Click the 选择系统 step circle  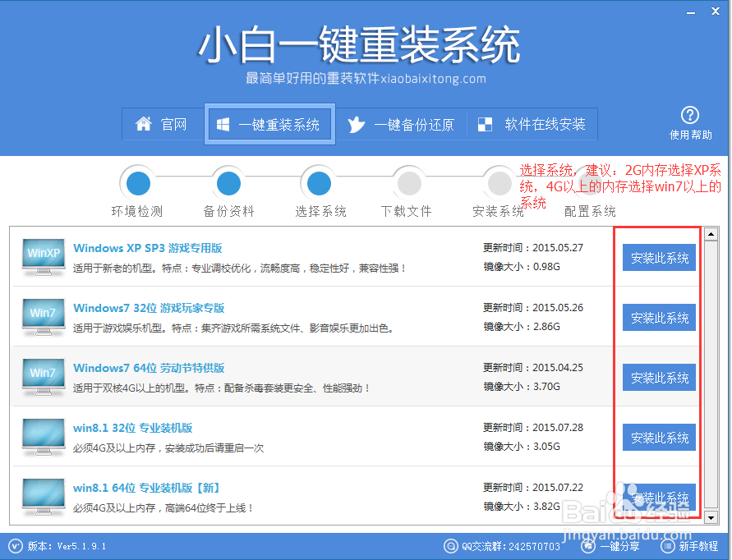(320, 183)
